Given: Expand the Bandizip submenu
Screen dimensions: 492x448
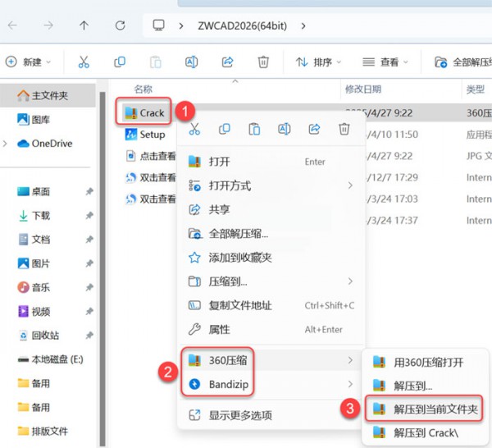Looking at the screenshot, I should tap(271, 384).
